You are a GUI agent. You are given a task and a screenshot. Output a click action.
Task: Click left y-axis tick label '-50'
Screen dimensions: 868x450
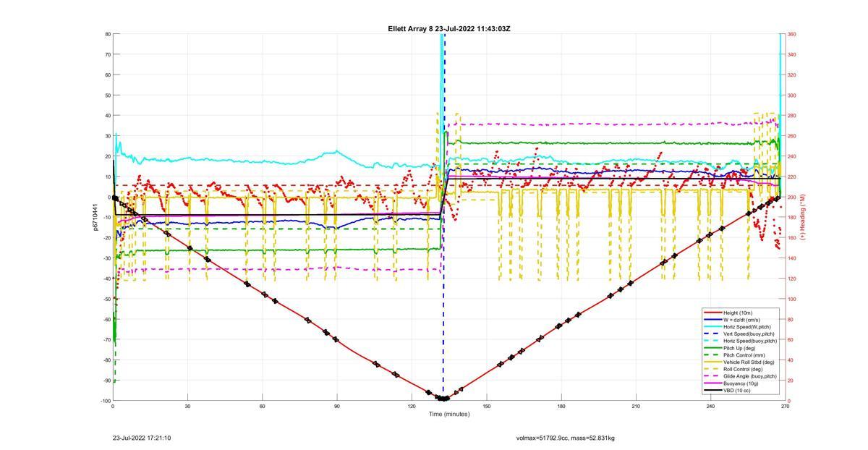pyautogui.click(x=106, y=299)
